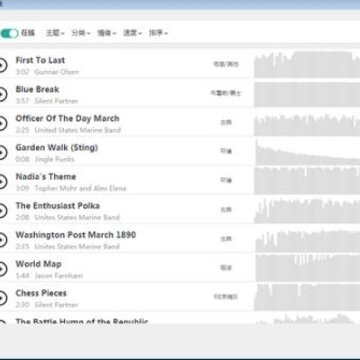Click artist Silent Partner under Blue Break

click(x=56, y=101)
